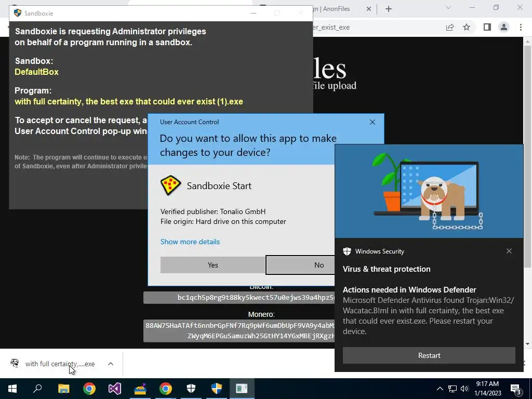Click the volume speaker icon
This screenshot has height=399, width=532.
click(x=464, y=389)
